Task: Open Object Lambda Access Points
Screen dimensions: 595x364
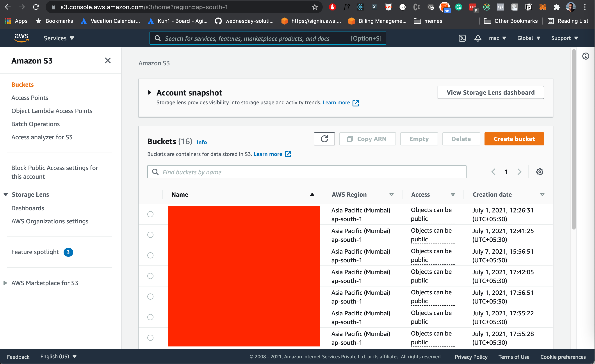Action: (x=52, y=111)
